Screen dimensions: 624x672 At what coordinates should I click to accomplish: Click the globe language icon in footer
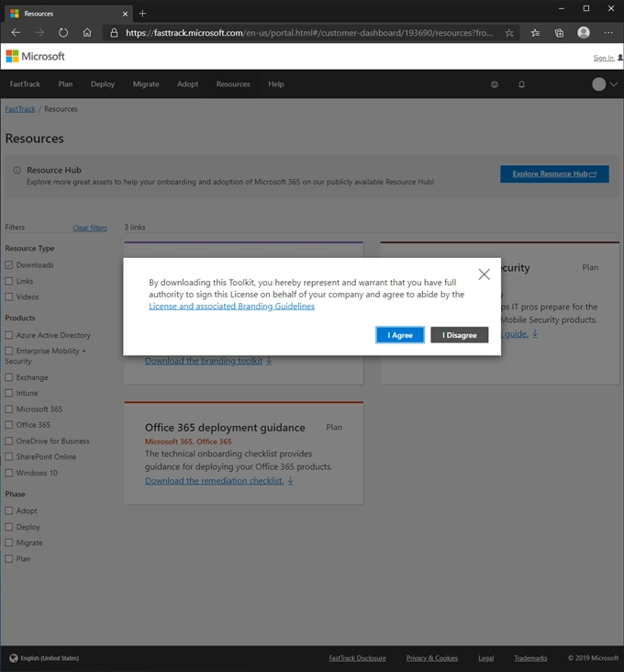pyautogui.click(x=14, y=658)
